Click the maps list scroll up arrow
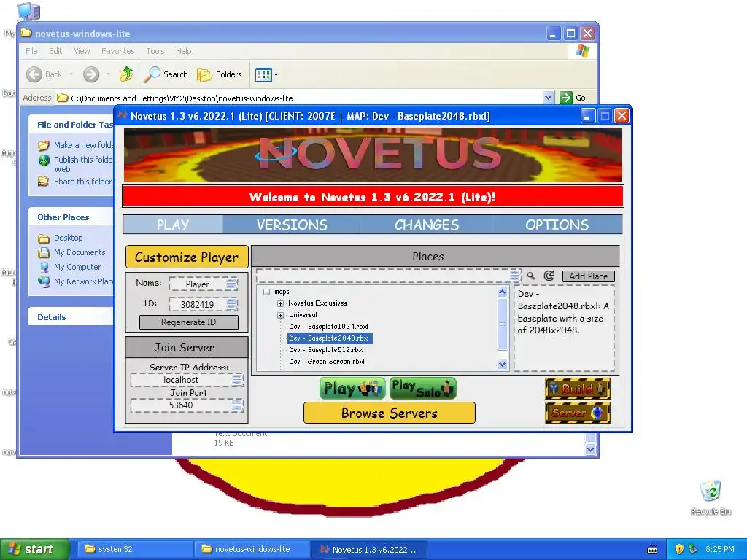The height and width of the screenshot is (560, 747). coord(502,292)
